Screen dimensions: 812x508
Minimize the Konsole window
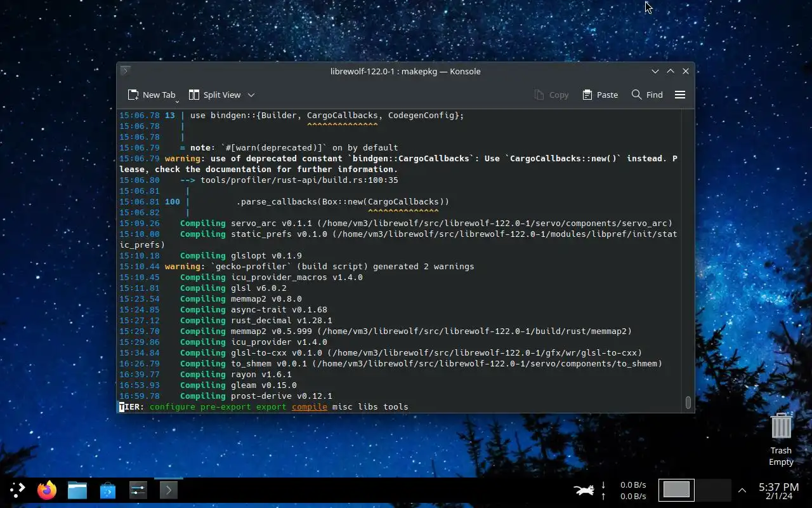click(x=655, y=71)
